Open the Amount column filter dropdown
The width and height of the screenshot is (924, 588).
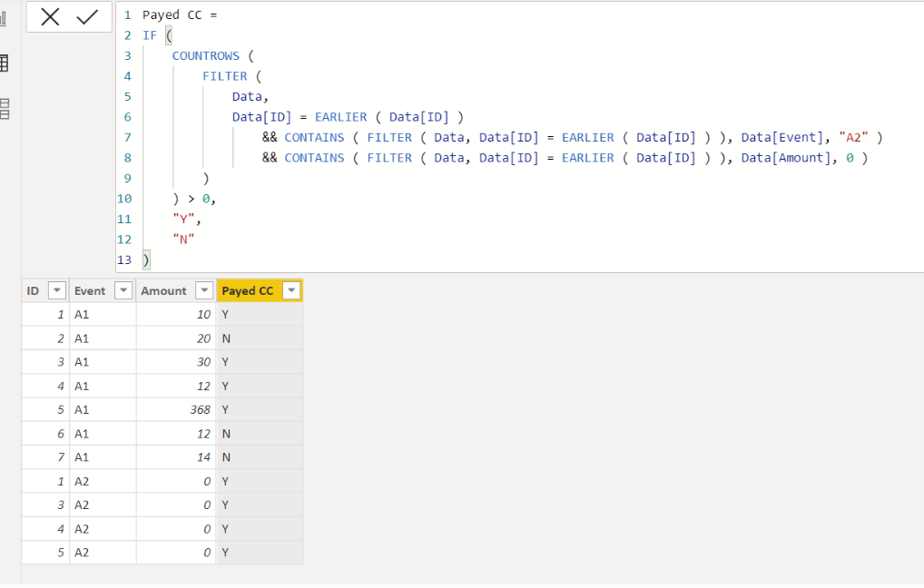point(204,290)
